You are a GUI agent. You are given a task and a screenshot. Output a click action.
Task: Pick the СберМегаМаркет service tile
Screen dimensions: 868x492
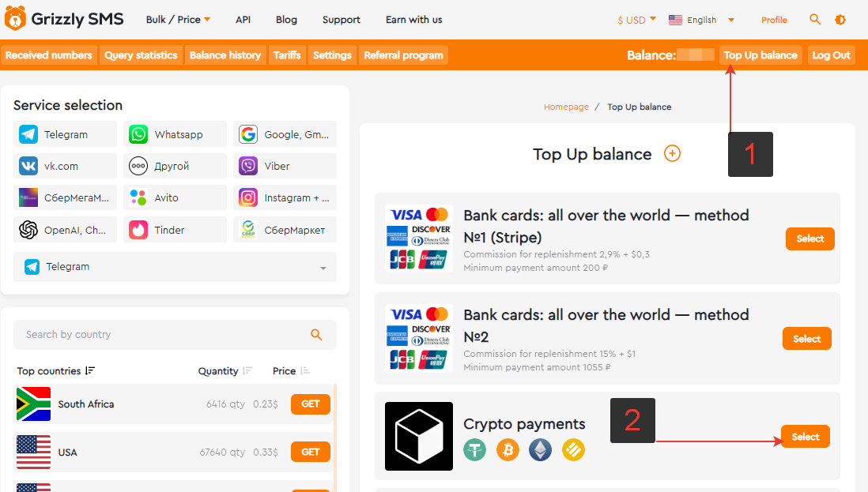[66, 198]
